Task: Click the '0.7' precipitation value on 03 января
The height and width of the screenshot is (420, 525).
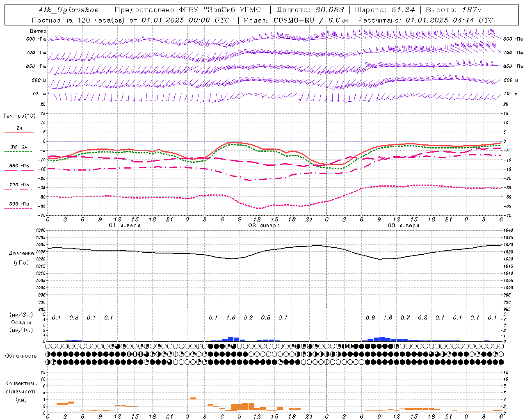Action: click(405, 318)
